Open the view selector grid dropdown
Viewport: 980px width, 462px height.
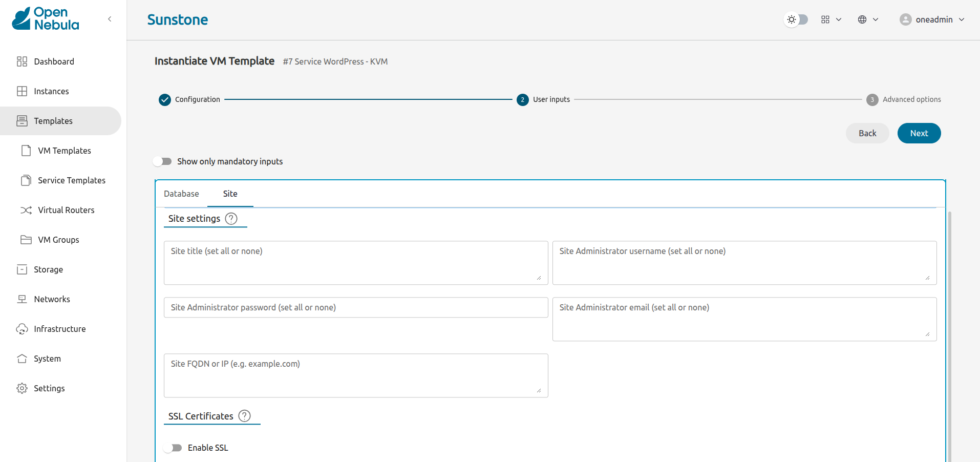[x=831, y=19]
